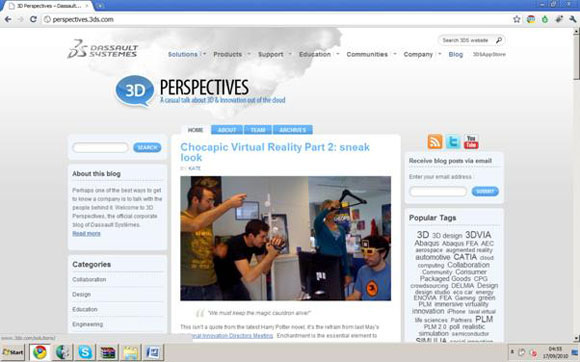The image size is (580, 362).
Task: Follow the Read more link
Action: coord(86,233)
